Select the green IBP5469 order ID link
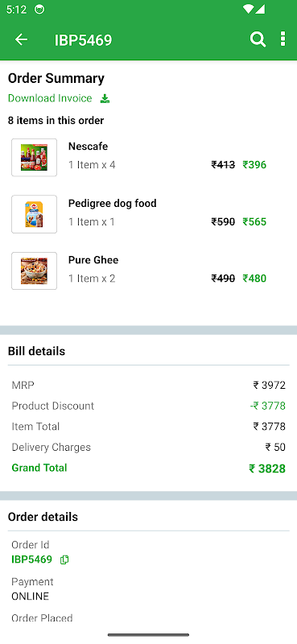This screenshot has width=297, height=644. pos(31,559)
